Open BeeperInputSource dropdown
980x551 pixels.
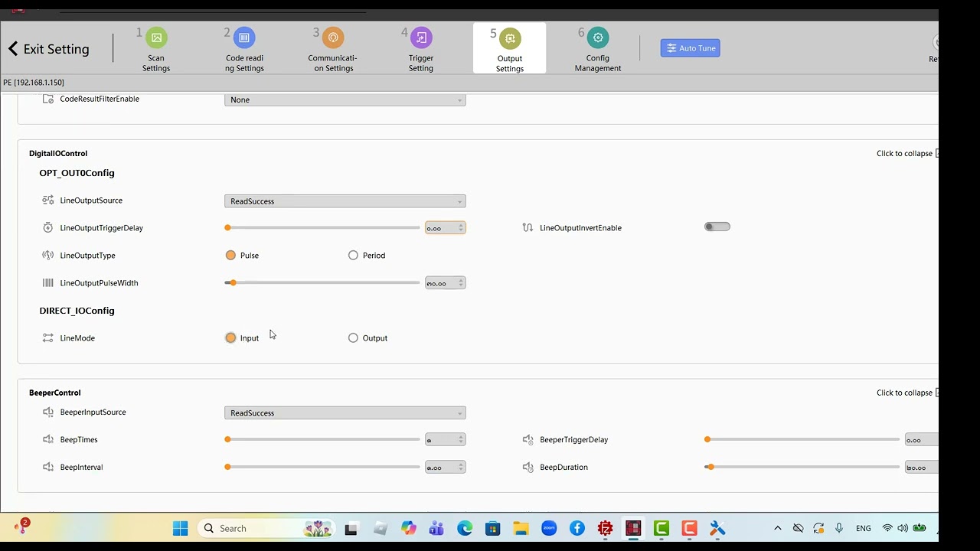(345, 413)
